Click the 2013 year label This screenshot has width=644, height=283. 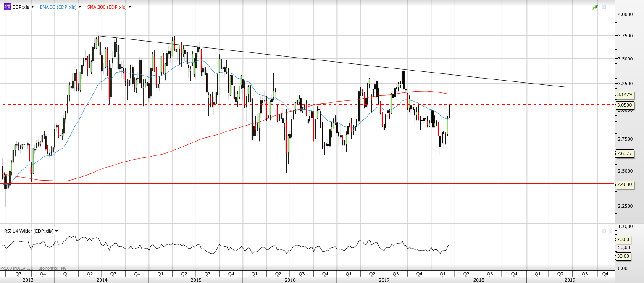click(28, 280)
